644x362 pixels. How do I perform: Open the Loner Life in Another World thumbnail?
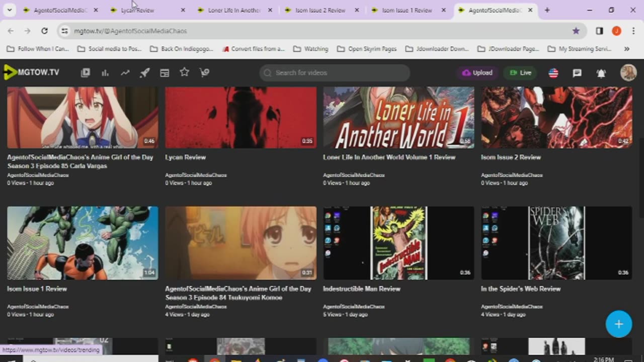pos(398,118)
